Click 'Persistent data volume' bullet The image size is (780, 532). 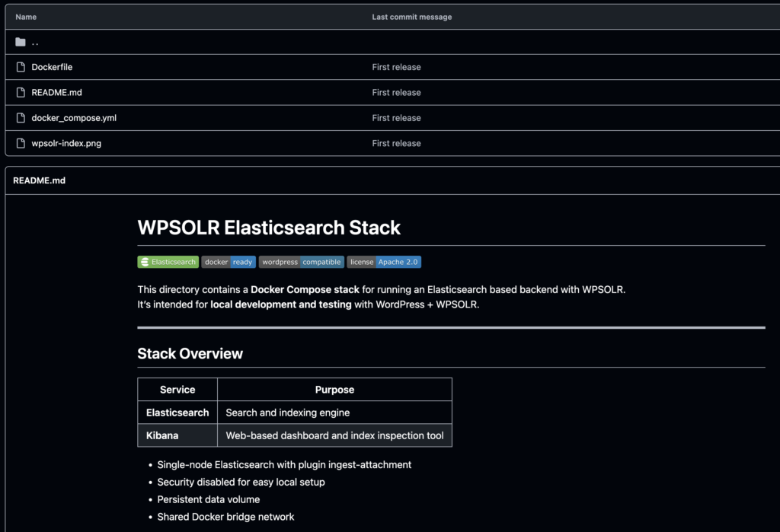[209, 500]
